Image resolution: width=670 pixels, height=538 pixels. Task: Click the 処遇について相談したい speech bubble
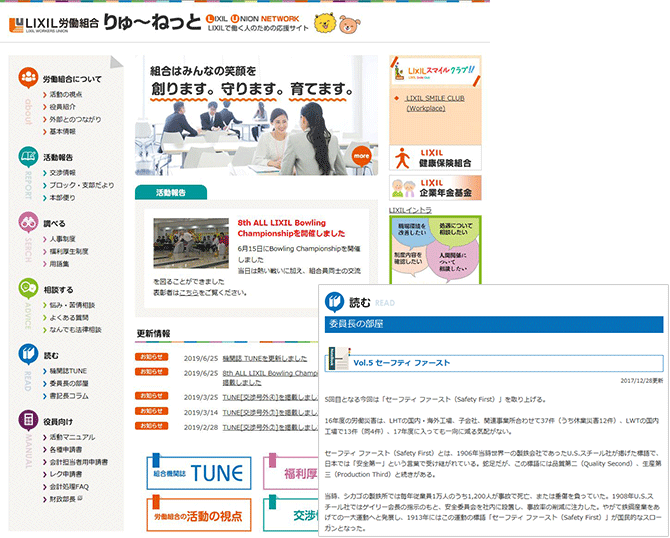455,229
